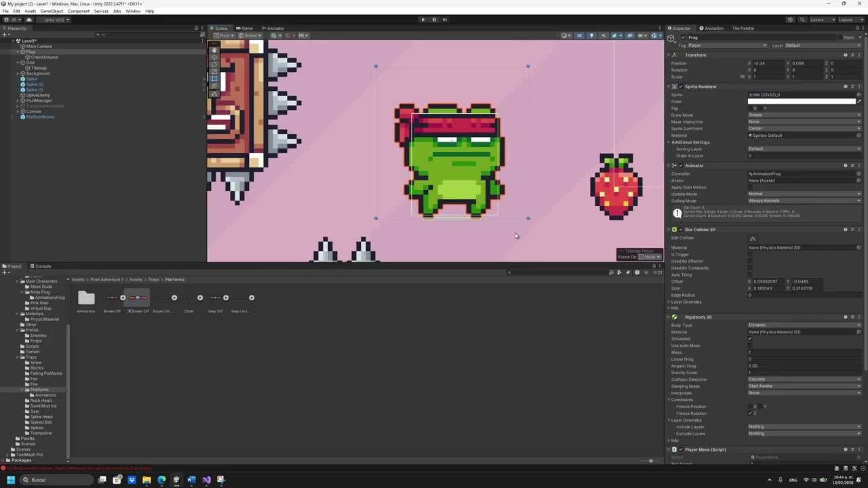Open Transform component help icon
Screen dimensions: 868x488
click(845, 55)
